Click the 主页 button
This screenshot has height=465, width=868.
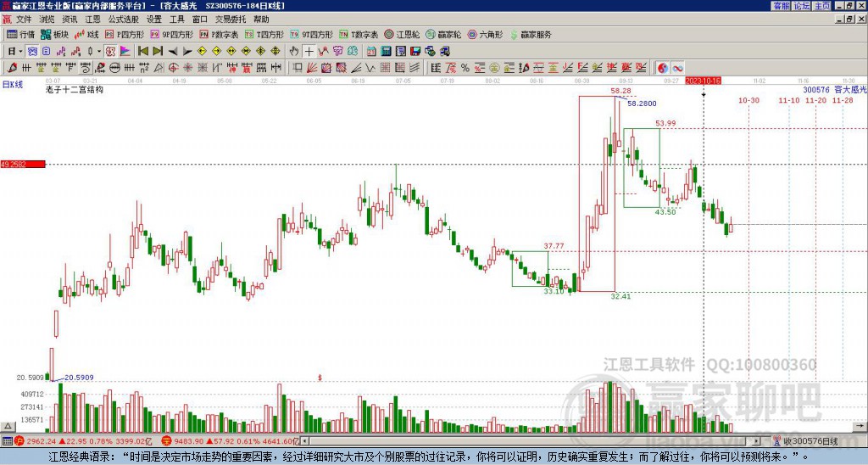[821, 6]
